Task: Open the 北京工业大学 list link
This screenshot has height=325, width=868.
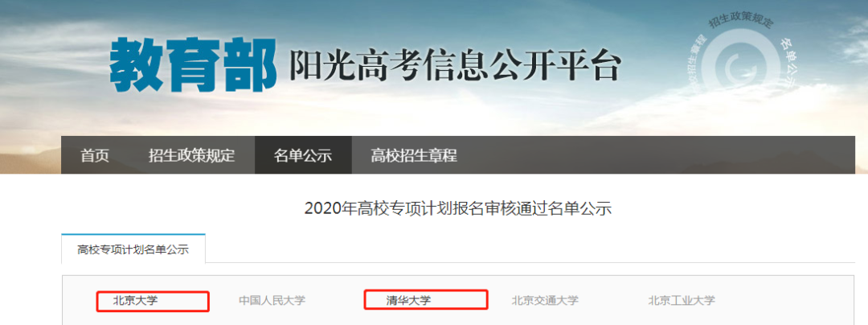Action: coord(682,301)
